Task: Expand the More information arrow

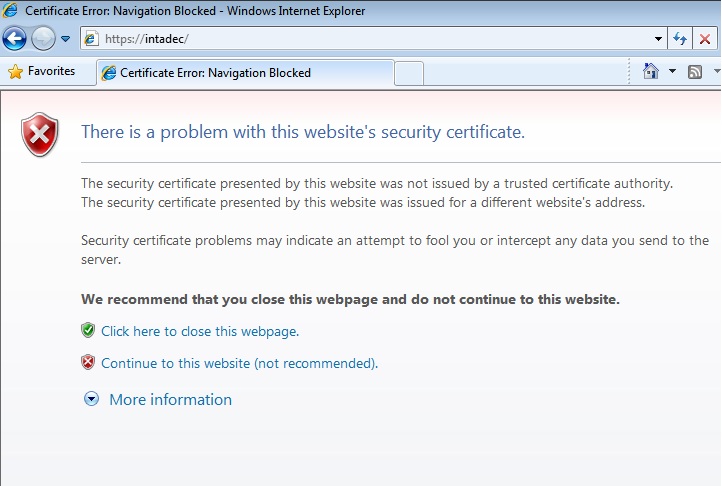Action: click(91, 399)
